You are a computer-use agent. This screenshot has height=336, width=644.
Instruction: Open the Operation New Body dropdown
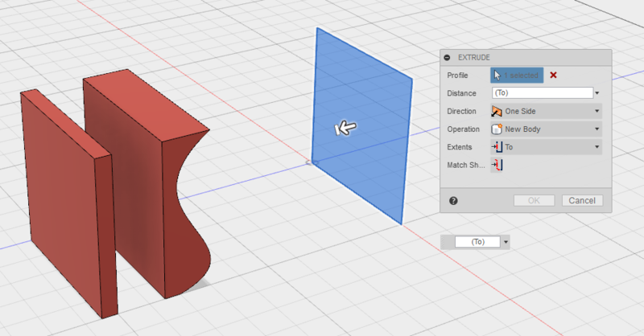(547, 129)
